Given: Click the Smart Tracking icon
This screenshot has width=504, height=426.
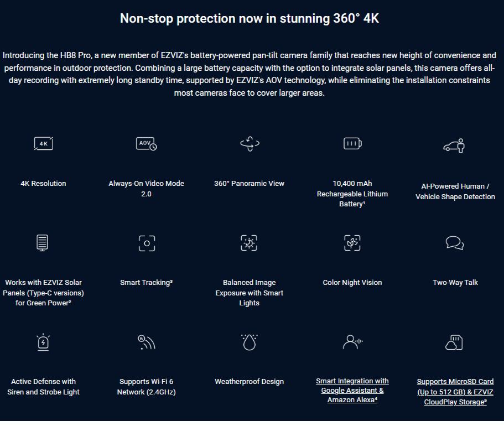Looking at the screenshot, I should tap(146, 243).
